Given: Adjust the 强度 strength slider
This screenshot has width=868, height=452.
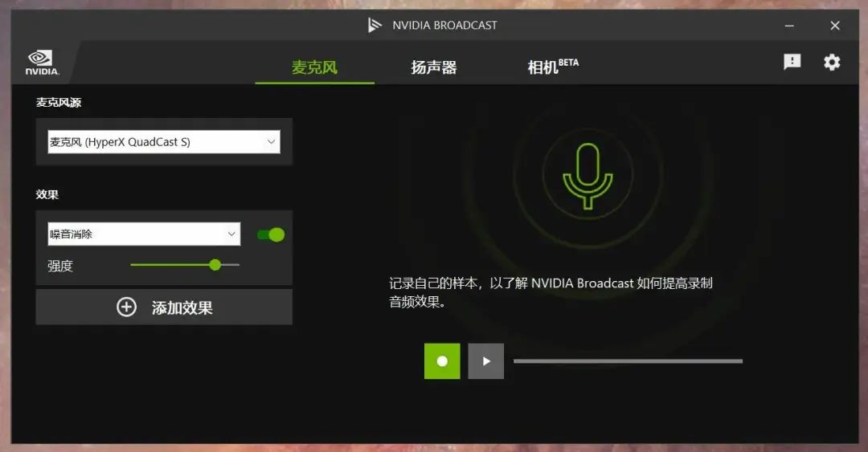Looking at the screenshot, I should point(185,265).
